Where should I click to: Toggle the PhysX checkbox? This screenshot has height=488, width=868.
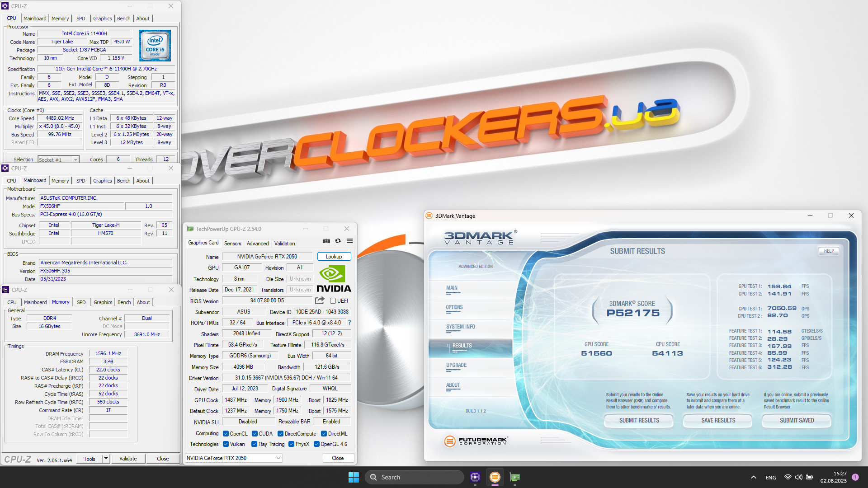coord(291,444)
